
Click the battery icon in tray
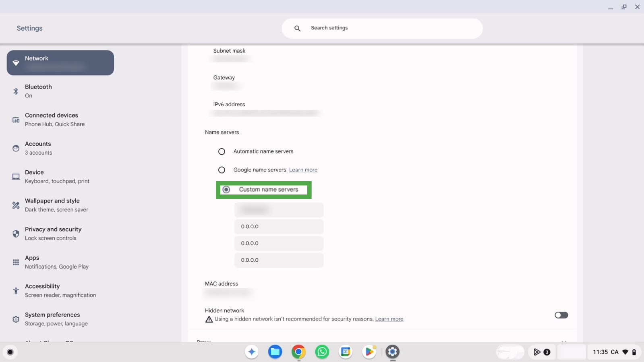click(634, 352)
